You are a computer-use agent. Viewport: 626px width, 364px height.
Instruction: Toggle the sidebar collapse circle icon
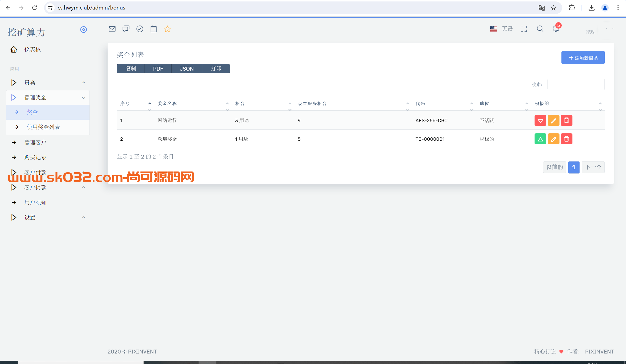pos(83,30)
